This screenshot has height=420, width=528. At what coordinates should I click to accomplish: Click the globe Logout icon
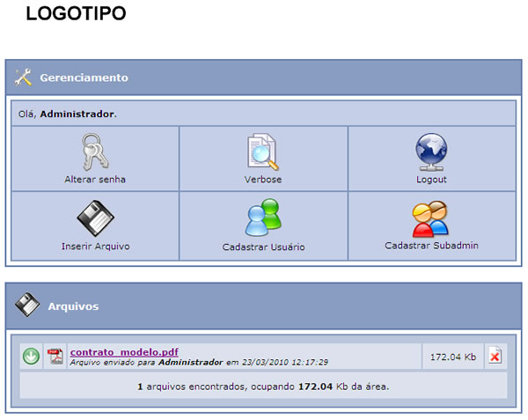point(431,152)
